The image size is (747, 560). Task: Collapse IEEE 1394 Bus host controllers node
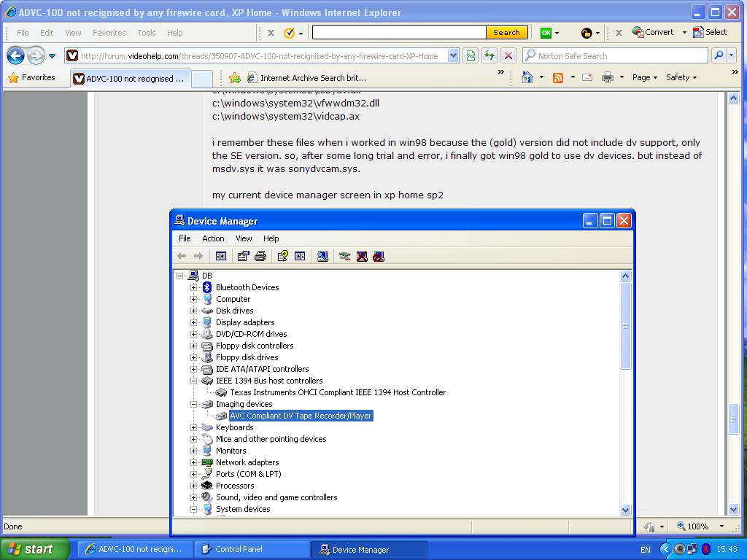(x=193, y=381)
